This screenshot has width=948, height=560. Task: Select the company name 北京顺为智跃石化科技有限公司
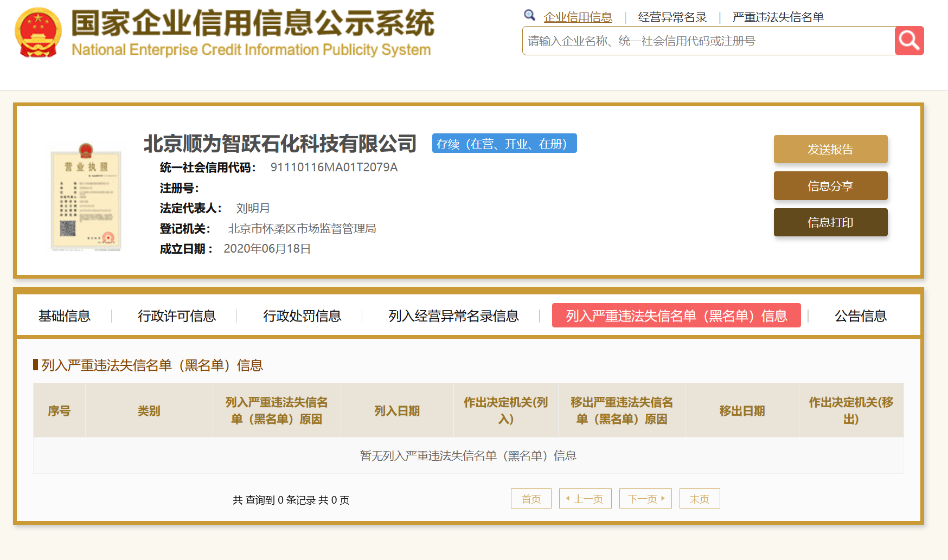(x=280, y=144)
